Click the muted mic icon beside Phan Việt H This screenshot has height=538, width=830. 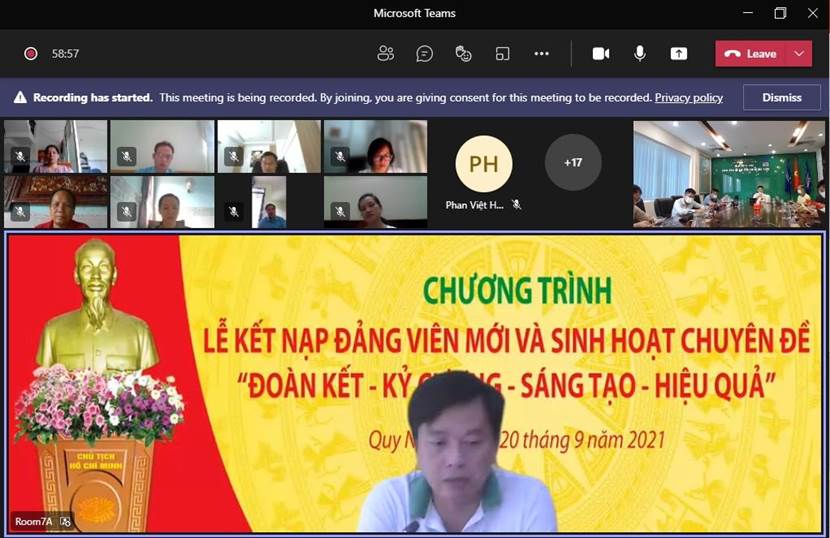point(517,204)
